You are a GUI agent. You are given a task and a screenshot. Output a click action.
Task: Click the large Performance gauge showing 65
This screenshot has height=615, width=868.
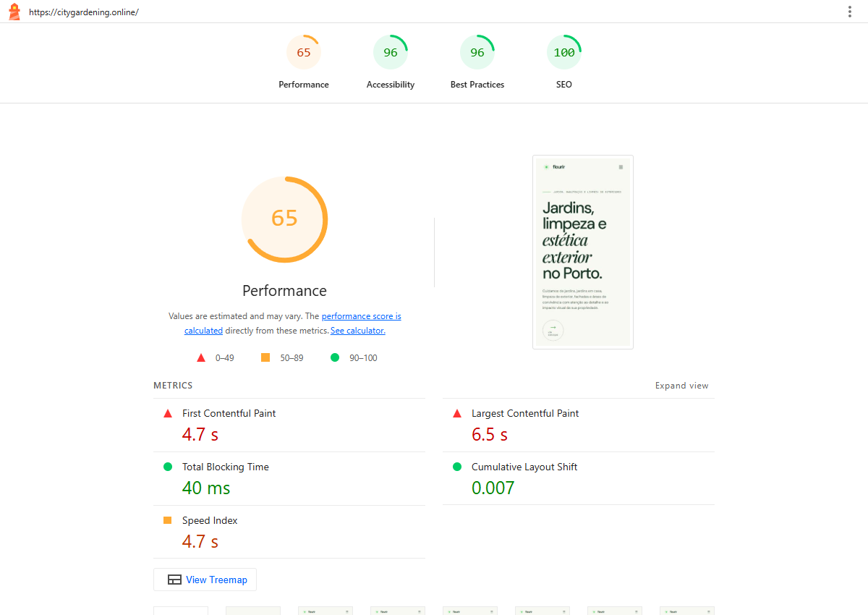point(284,219)
